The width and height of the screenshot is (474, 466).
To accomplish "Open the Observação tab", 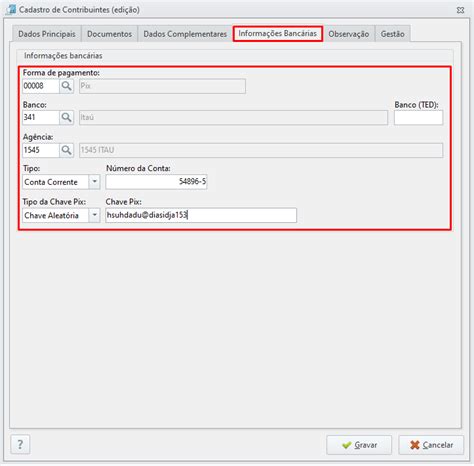I will tap(349, 34).
